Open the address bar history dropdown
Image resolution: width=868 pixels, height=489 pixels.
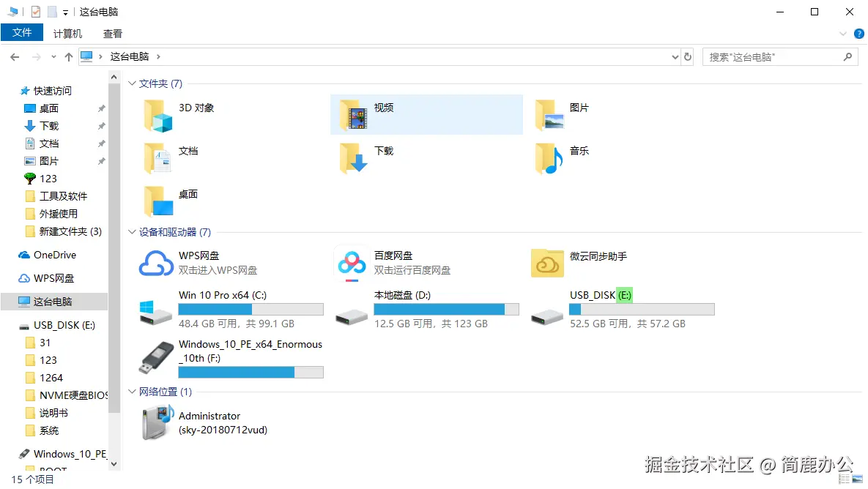click(x=675, y=56)
